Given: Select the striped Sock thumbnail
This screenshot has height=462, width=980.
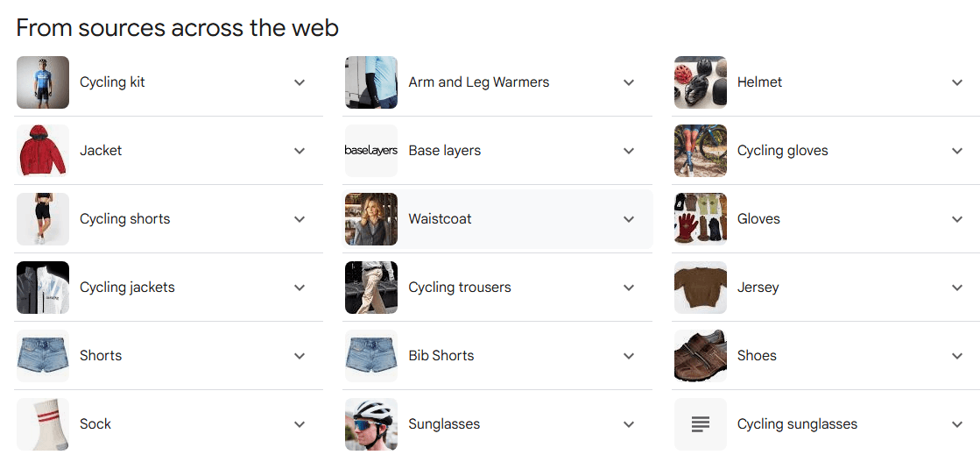Looking at the screenshot, I should pyautogui.click(x=43, y=424).
